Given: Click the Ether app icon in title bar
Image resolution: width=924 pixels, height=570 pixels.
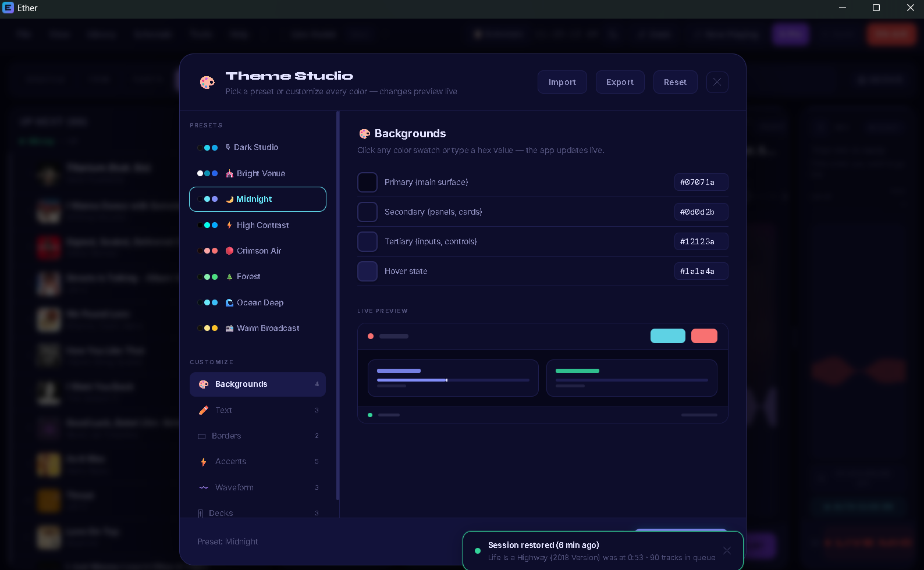Looking at the screenshot, I should [8, 8].
